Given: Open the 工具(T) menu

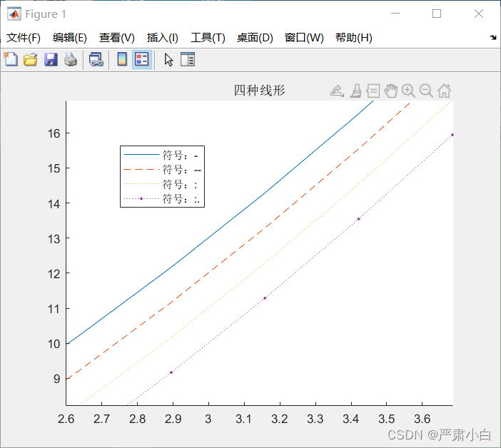Looking at the screenshot, I should pos(208,38).
